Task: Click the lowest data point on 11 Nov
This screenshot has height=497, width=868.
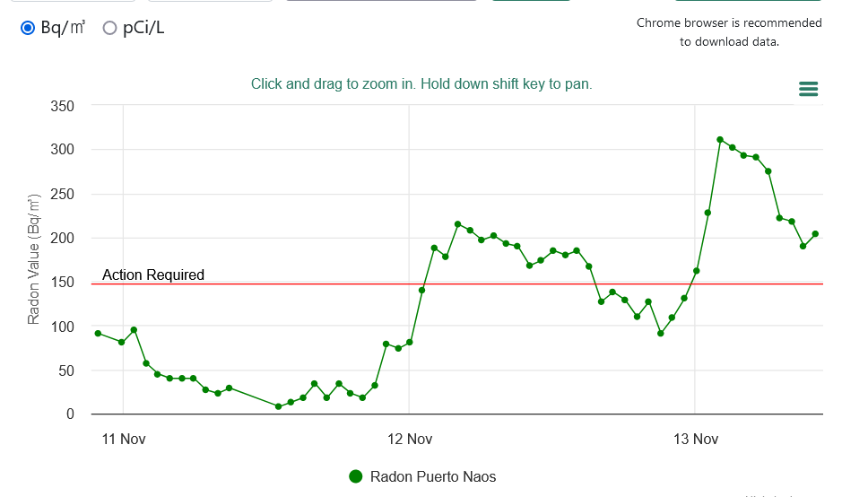Action: pos(278,406)
